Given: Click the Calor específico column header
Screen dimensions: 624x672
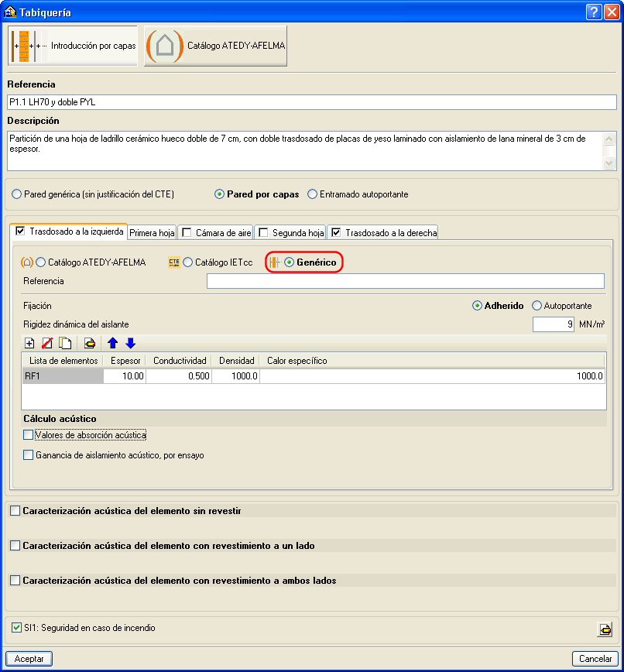Looking at the screenshot, I should pyautogui.click(x=433, y=361).
